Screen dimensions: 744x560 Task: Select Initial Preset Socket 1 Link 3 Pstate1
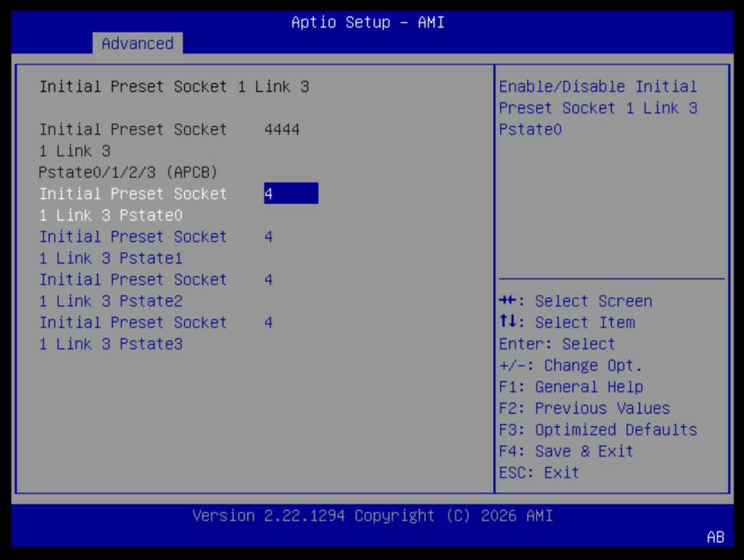coord(134,247)
